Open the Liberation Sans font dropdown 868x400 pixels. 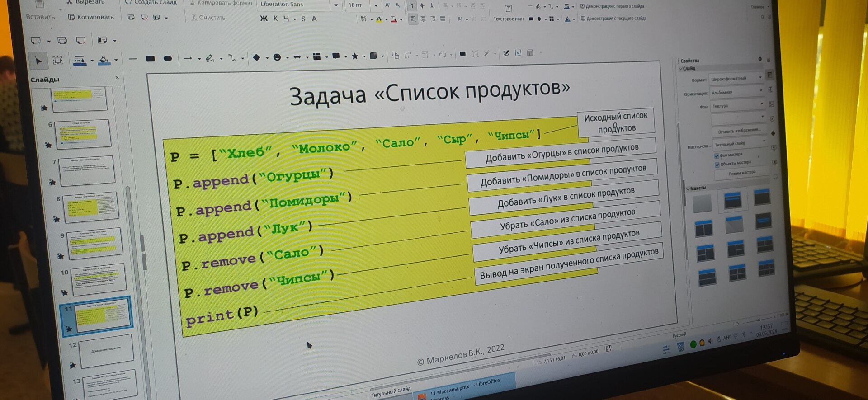336,5
